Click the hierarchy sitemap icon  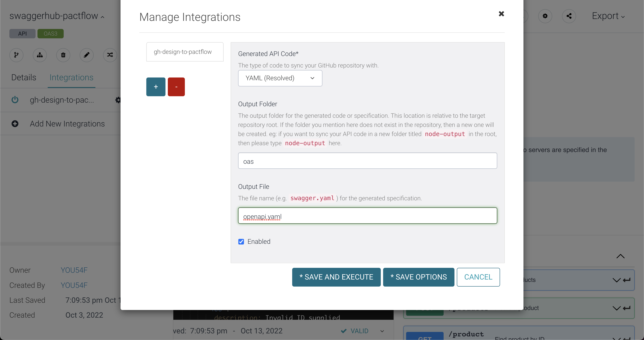(40, 55)
